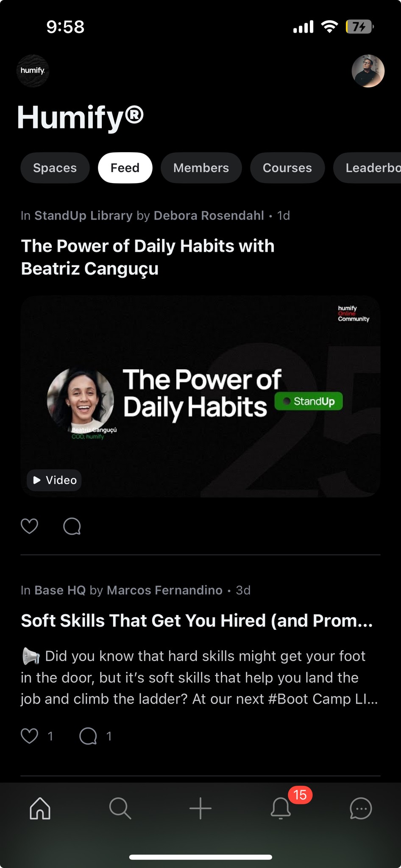Like the Daily Habits post
The height and width of the screenshot is (868, 401).
pyautogui.click(x=30, y=526)
